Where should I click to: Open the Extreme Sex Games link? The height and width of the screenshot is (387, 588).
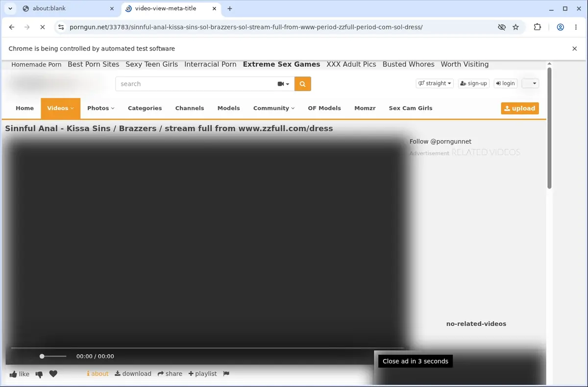(281, 64)
